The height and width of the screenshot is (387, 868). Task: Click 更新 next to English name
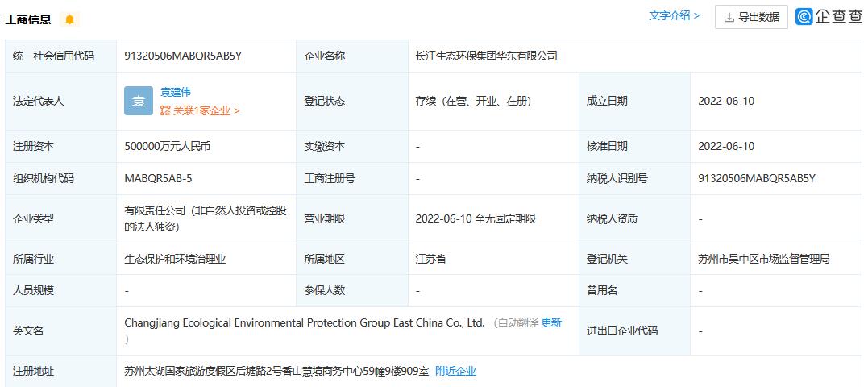[551, 322]
